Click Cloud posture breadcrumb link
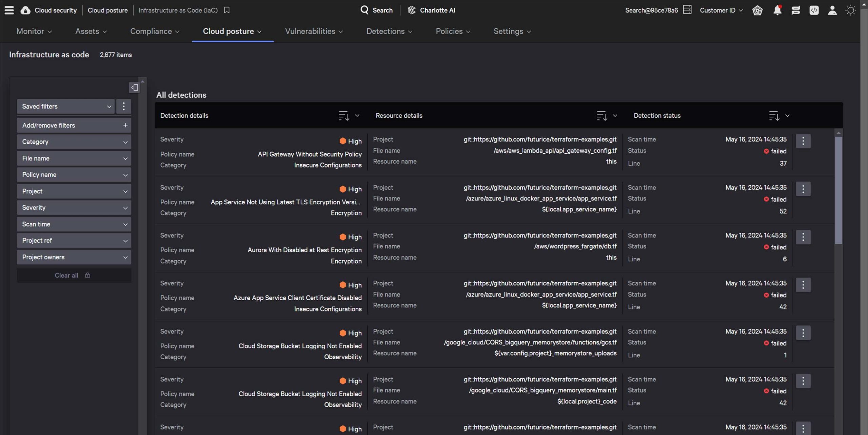 (x=107, y=10)
